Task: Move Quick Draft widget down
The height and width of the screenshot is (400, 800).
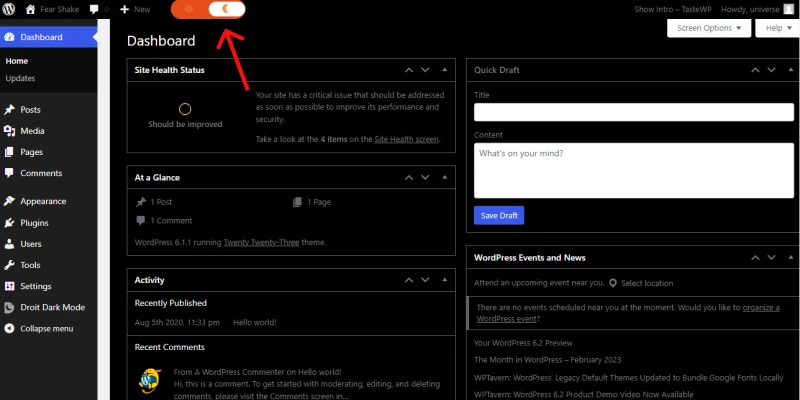Action: (x=771, y=70)
